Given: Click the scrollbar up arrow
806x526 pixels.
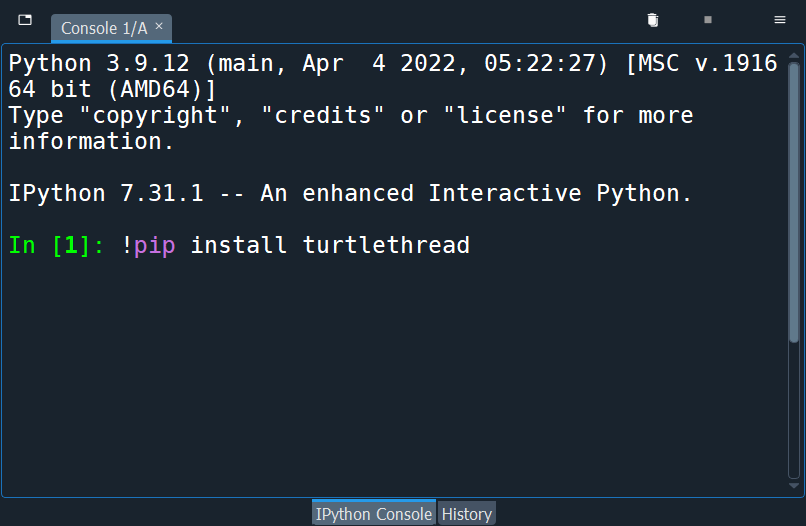Looking at the screenshot, I should pyautogui.click(x=794, y=55).
